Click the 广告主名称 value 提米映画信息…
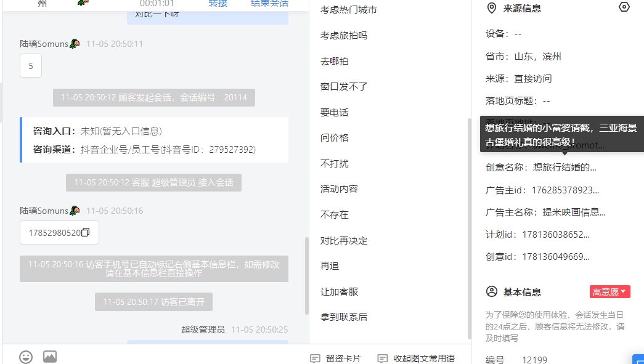This screenshot has height=364, width=644. 574,212
